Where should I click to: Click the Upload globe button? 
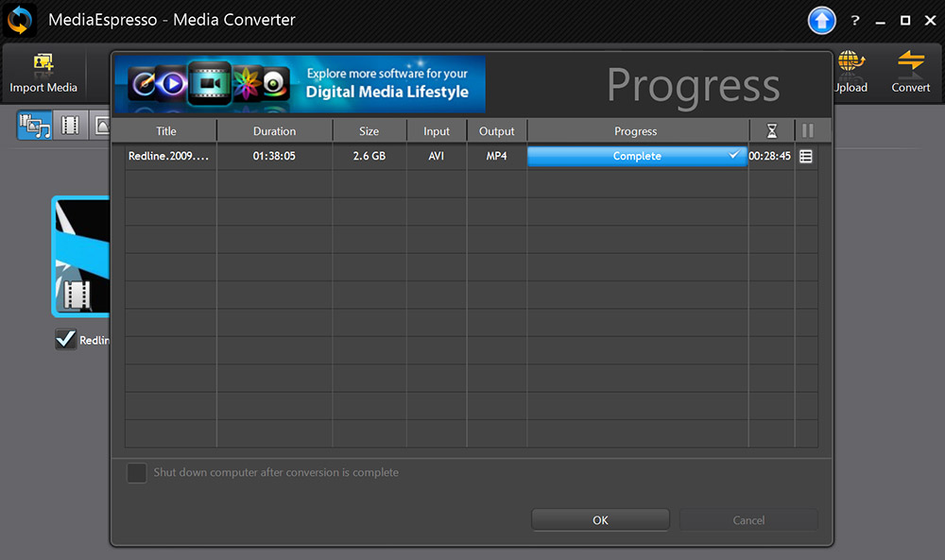tap(850, 73)
